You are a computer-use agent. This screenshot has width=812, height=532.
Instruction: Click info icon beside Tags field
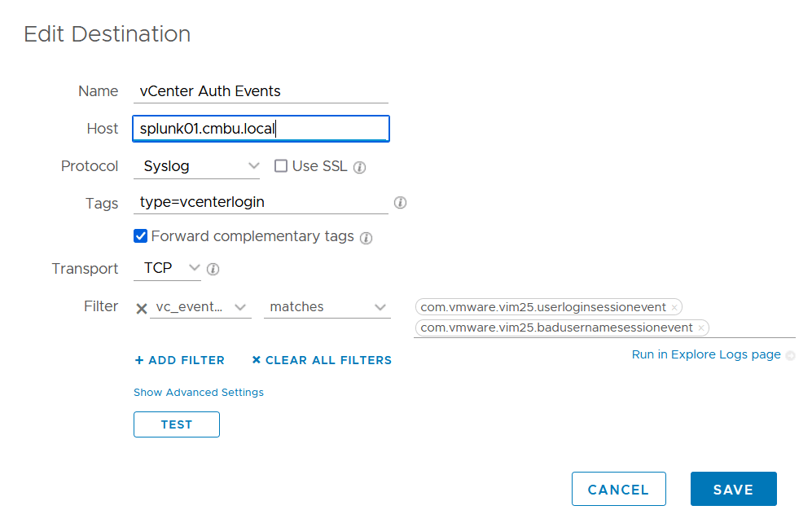pyautogui.click(x=400, y=203)
